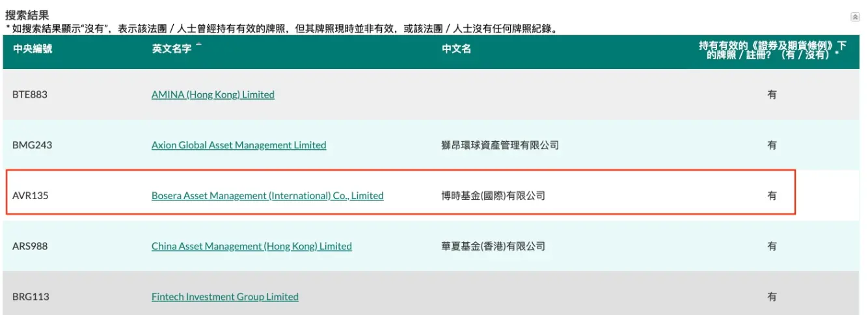868x315 pixels.
Task: Open Bosera Asset Management (International) Co., Limited
Action: coord(267,195)
